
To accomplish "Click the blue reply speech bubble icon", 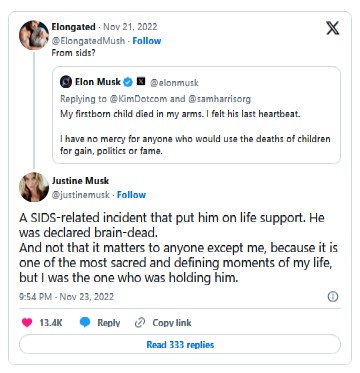I will [x=85, y=323].
